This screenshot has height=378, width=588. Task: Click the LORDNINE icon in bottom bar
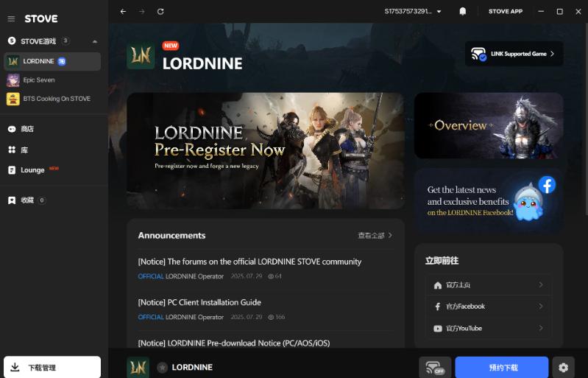[x=138, y=367]
